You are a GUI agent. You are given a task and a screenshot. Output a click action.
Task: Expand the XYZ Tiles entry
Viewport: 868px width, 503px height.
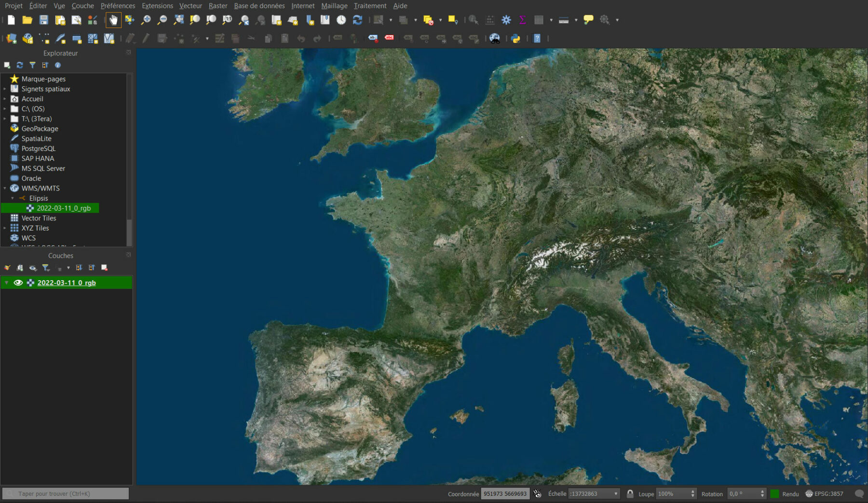click(x=4, y=228)
